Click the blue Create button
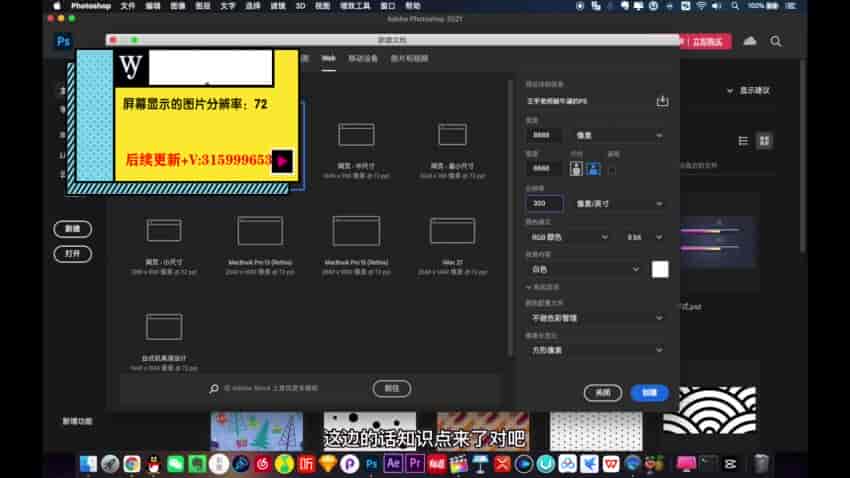 click(x=649, y=393)
